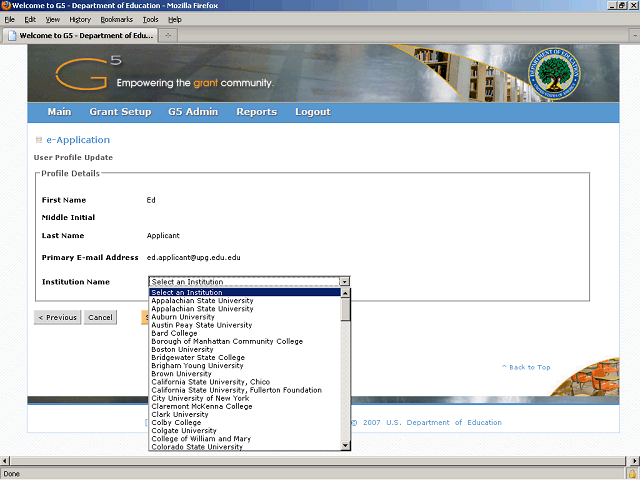
Task: Select California State University, Chico
Action: (244, 382)
